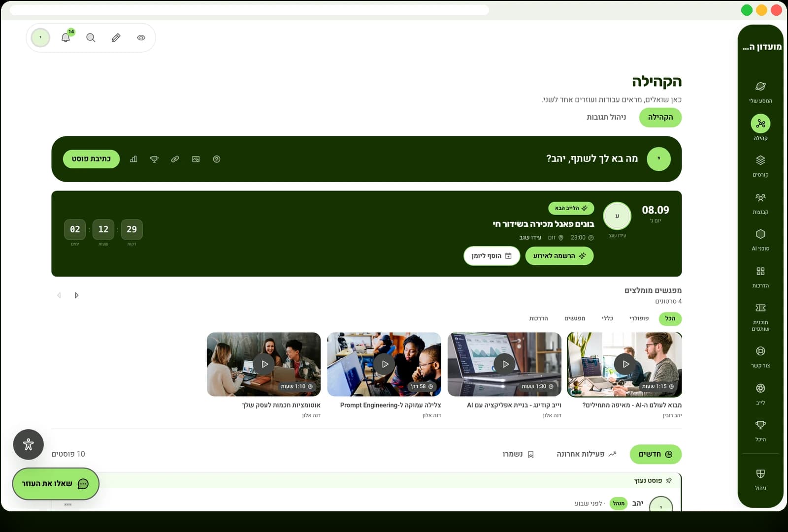Sort posts by פעילות אחרונה
788x532 pixels.
click(586, 454)
